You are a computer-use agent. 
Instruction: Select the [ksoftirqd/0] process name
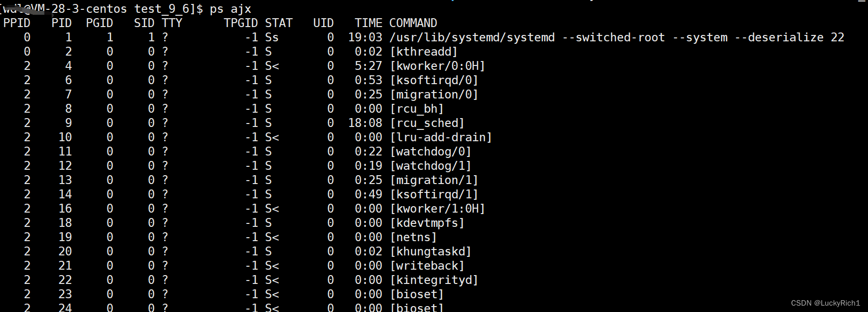tap(434, 80)
